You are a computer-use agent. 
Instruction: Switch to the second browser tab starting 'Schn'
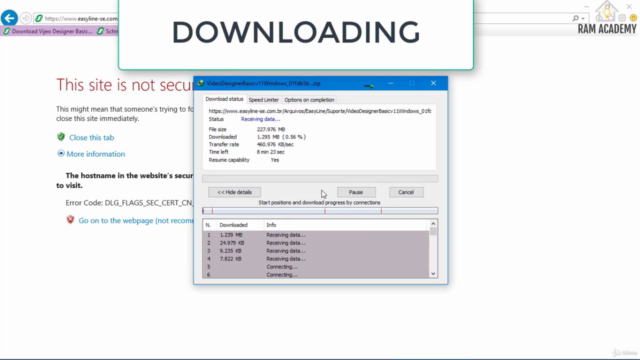pyautogui.click(x=108, y=31)
